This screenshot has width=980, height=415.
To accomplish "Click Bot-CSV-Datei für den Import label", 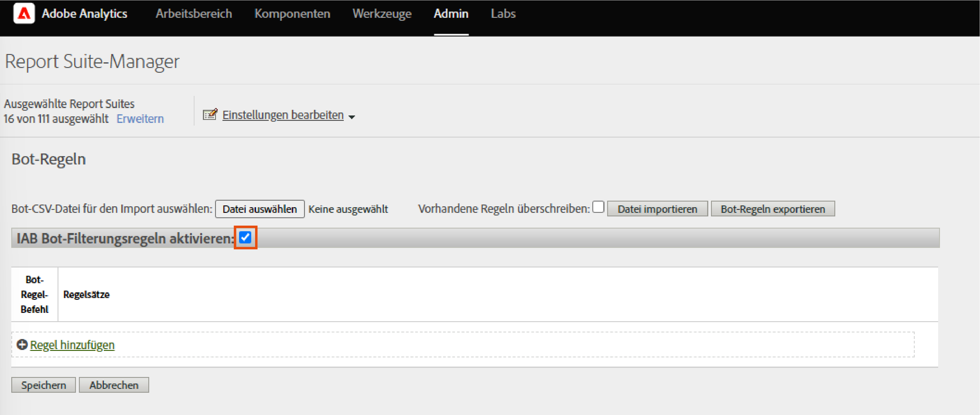I will (112, 209).
